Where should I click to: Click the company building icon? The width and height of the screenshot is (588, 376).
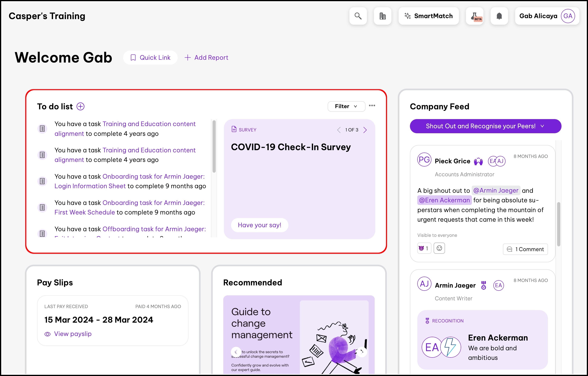[x=382, y=16]
